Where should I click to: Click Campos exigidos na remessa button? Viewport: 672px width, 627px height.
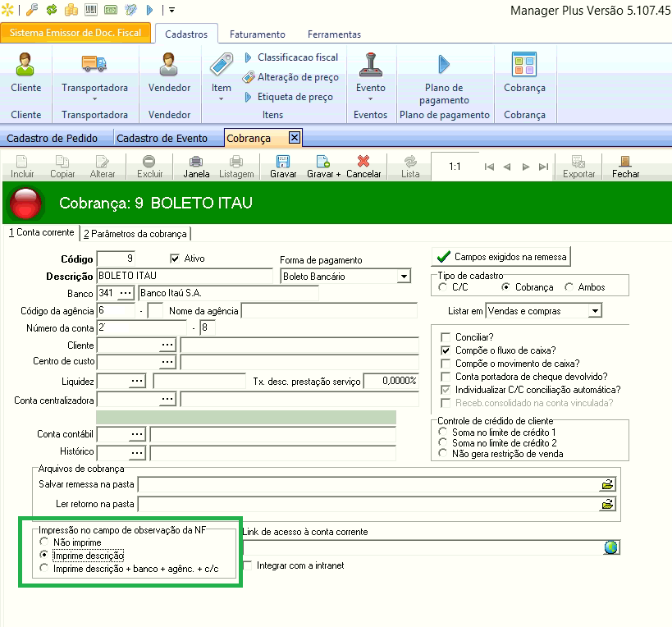(501, 257)
